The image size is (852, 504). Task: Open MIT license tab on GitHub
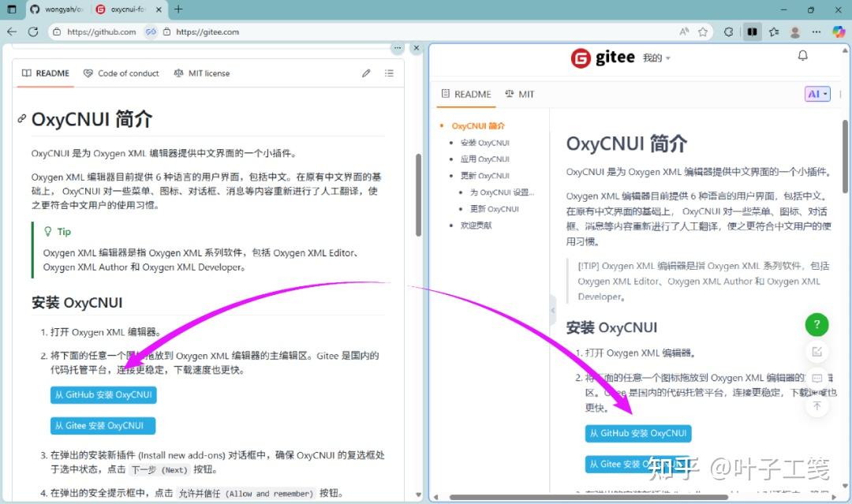(202, 73)
